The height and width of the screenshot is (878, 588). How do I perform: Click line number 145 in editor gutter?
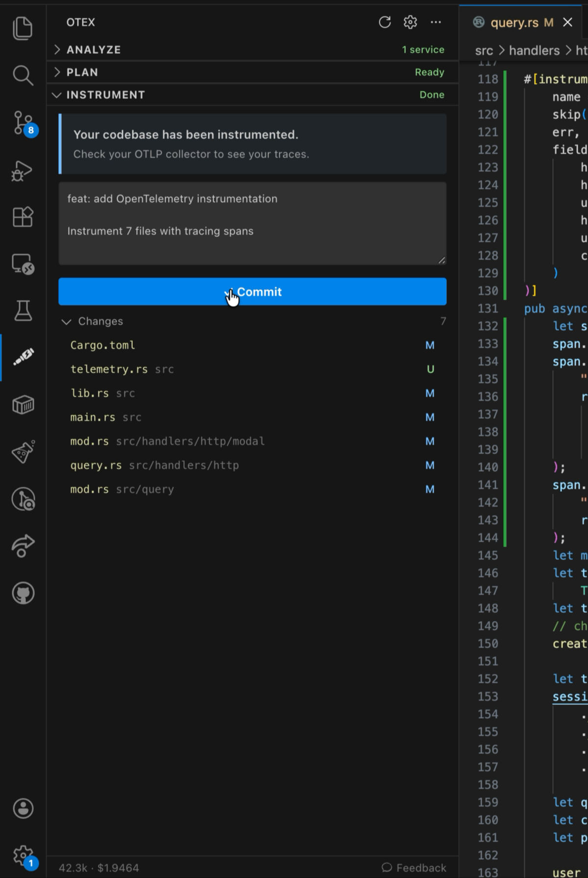tap(488, 556)
